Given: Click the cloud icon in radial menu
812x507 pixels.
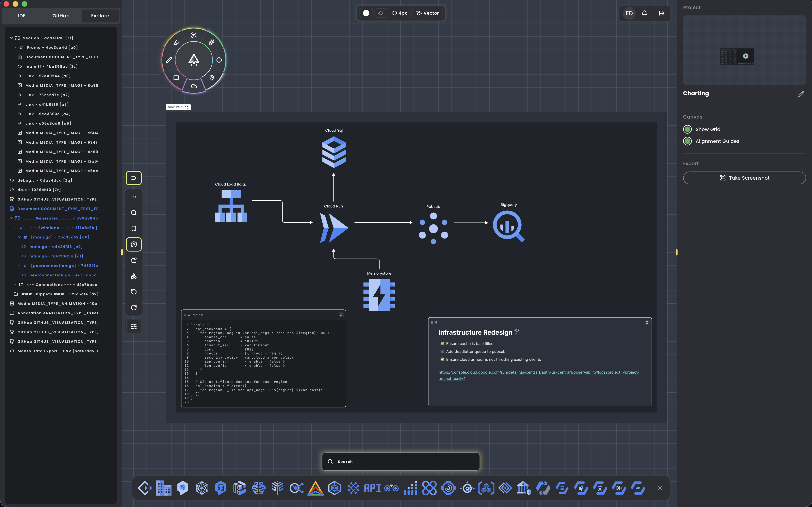Looking at the screenshot, I should click(x=194, y=86).
